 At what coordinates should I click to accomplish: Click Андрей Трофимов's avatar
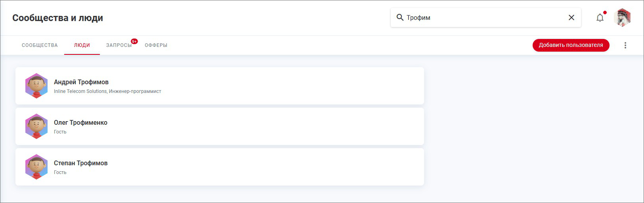tap(36, 86)
